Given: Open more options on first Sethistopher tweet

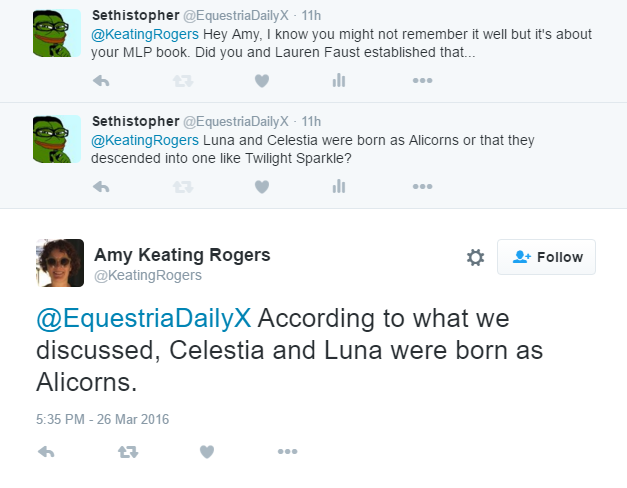Looking at the screenshot, I should click(x=422, y=81).
